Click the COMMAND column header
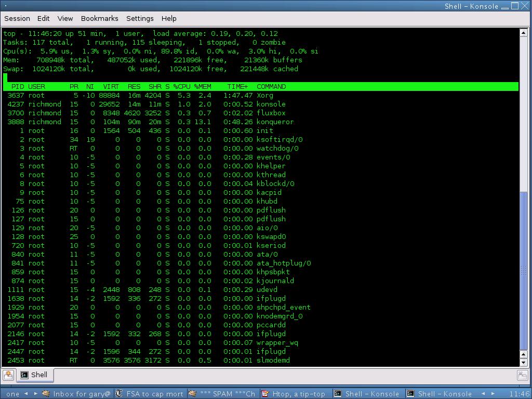 pos(271,87)
